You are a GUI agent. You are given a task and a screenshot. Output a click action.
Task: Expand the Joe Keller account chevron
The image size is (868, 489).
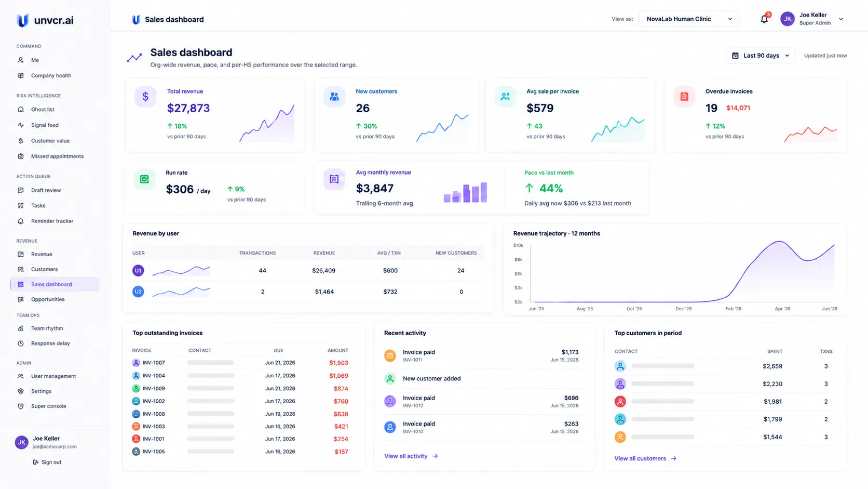841,19
